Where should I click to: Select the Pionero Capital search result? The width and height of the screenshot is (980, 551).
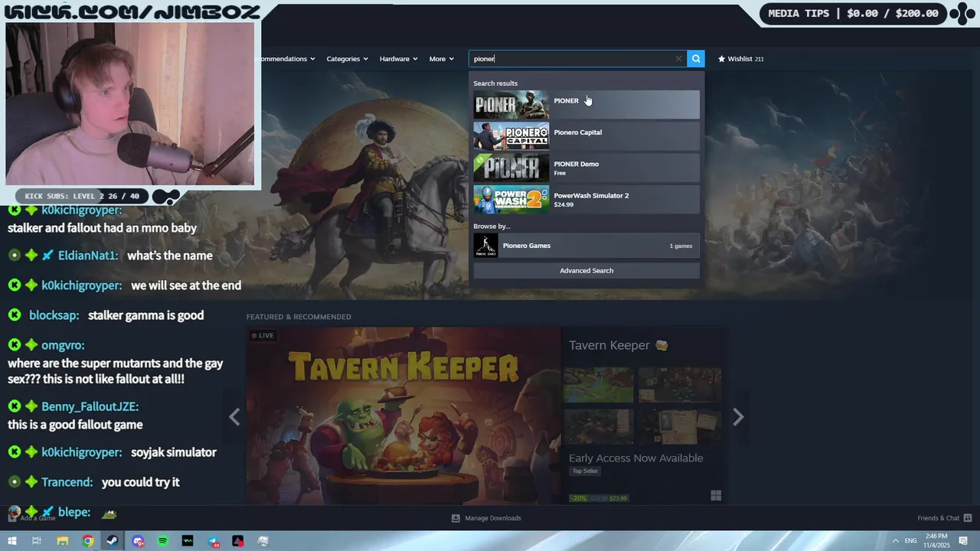(x=586, y=136)
